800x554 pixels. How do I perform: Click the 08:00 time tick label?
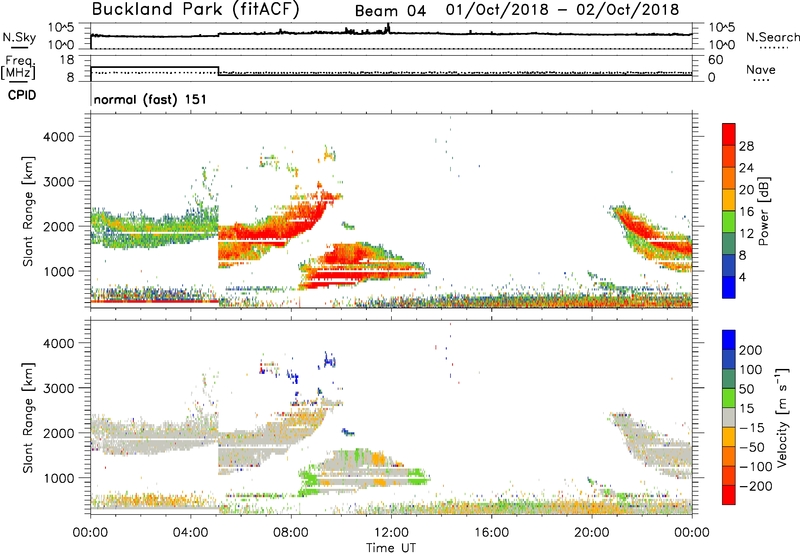pyautogui.click(x=291, y=533)
